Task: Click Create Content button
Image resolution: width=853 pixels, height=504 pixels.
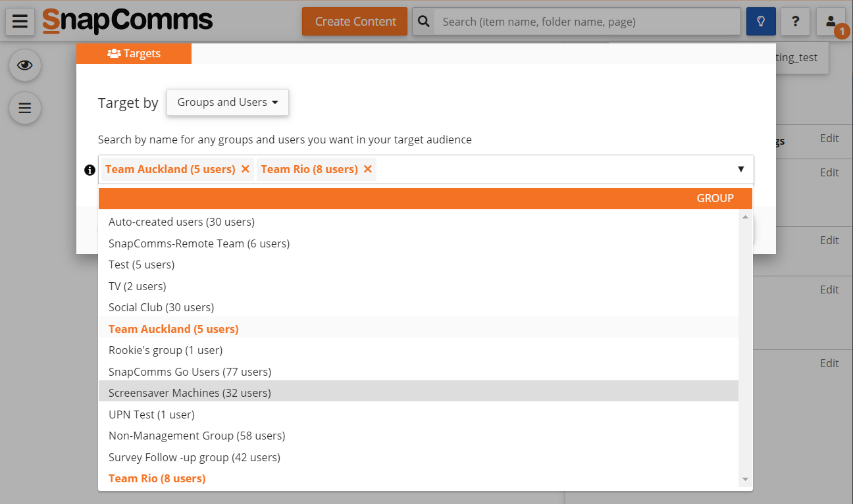Action: (x=355, y=22)
